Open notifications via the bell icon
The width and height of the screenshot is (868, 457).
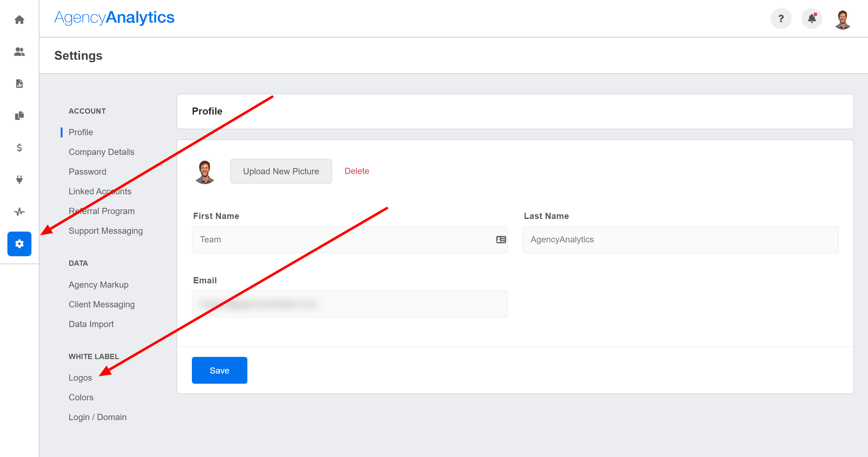(x=812, y=19)
